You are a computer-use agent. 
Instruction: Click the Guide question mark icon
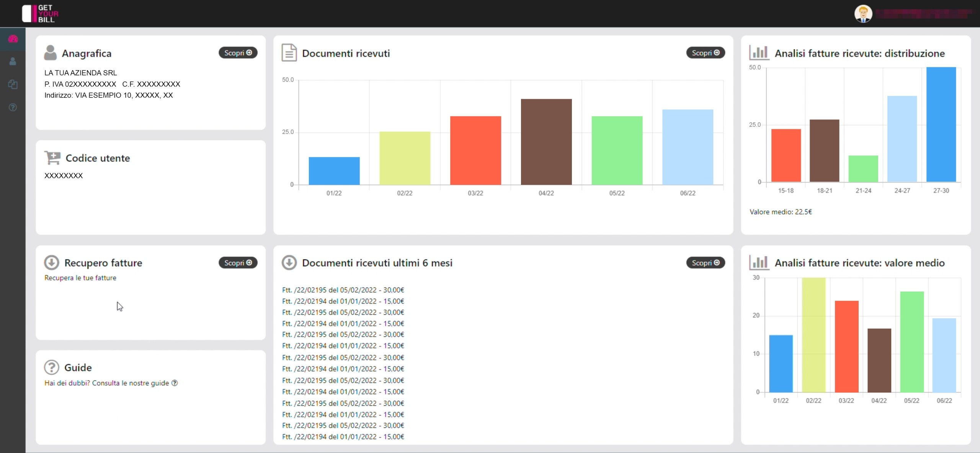[x=51, y=367]
